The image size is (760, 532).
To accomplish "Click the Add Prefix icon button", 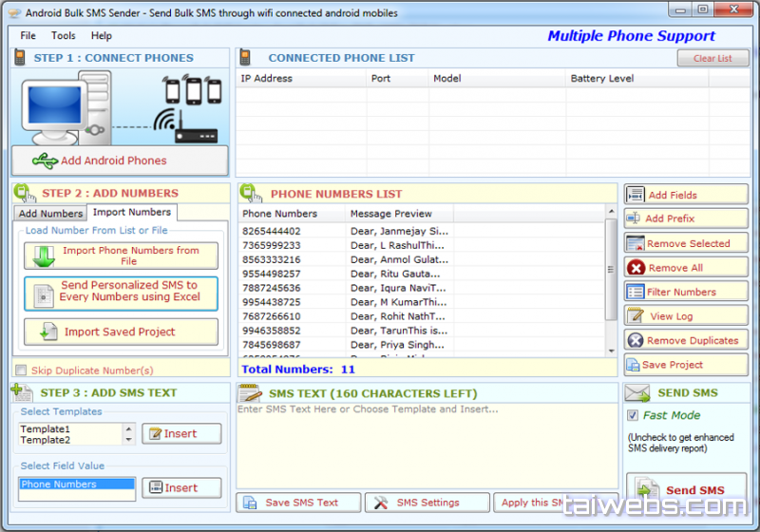I will point(636,218).
